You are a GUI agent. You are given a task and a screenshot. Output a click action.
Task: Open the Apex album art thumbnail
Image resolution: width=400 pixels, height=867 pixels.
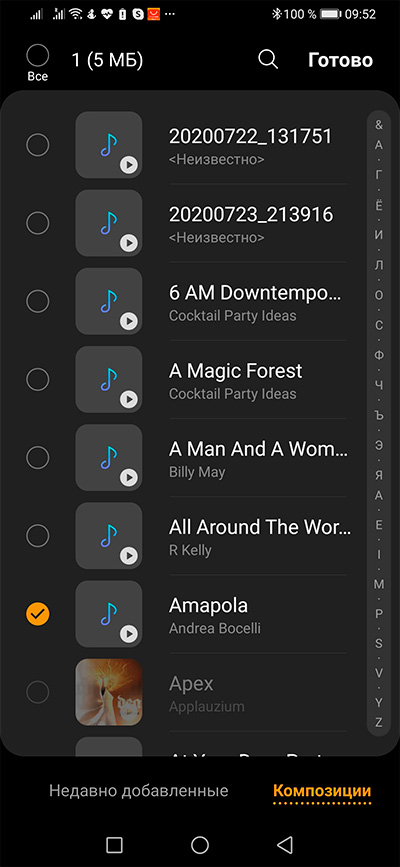coord(108,692)
